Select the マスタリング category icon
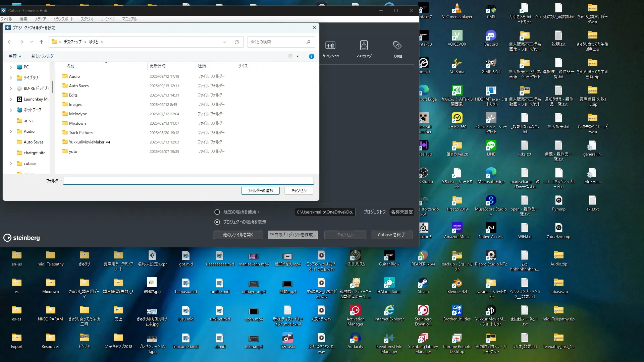 click(364, 46)
